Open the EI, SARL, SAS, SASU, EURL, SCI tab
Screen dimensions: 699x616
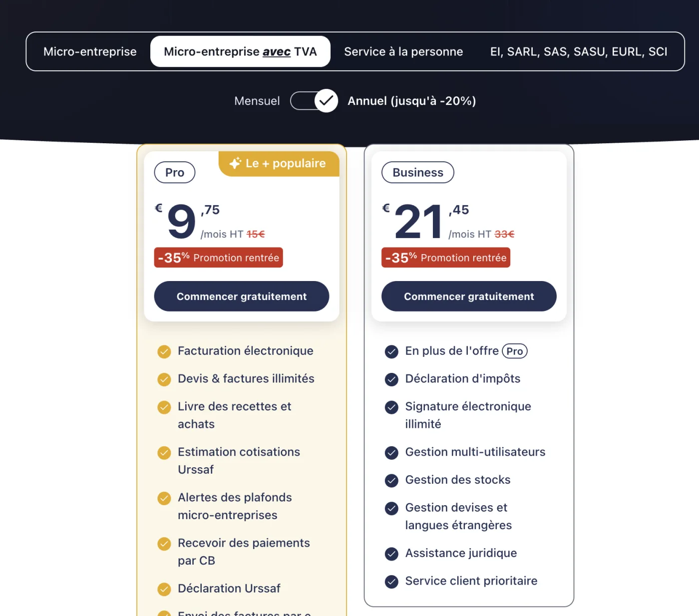pos(579,51)
